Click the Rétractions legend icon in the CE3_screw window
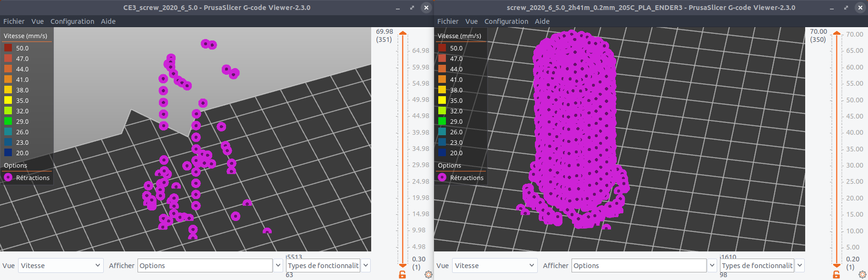 (x=8, y=178)
